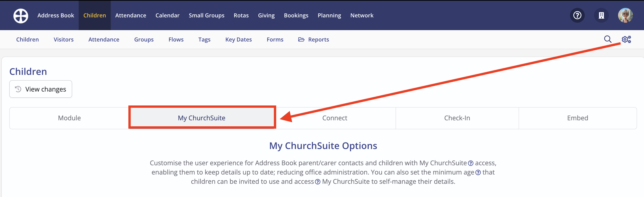Viewport: 644px width, 197px height.
Task: Open the user profile avatar
Action: pyautogui.click(x=625, y=15)
